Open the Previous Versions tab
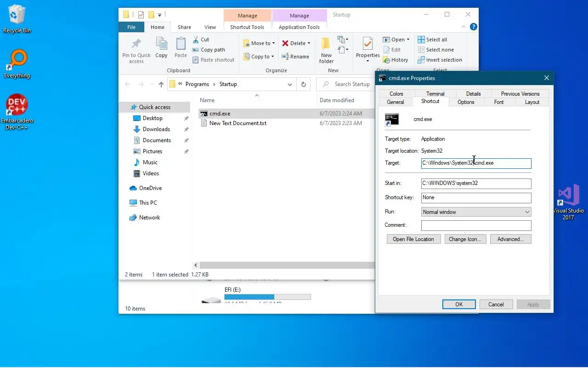This screenshot has height=368, width=588. [x=520, y=94]
